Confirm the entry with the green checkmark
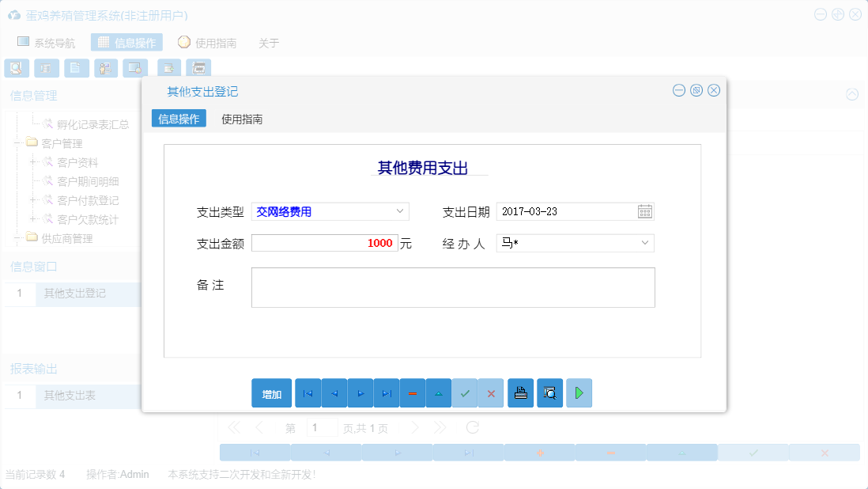 coord(465,393)
